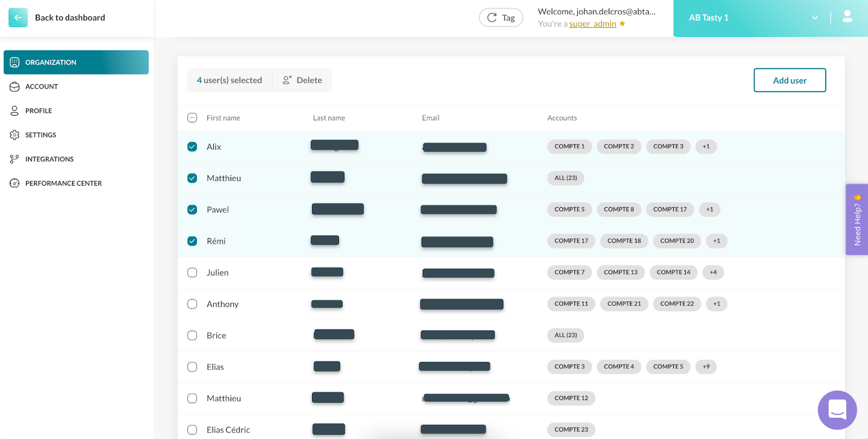Open the super_admin link
Image resolution: width=868 pixels, height=439 pixels.
592,24
